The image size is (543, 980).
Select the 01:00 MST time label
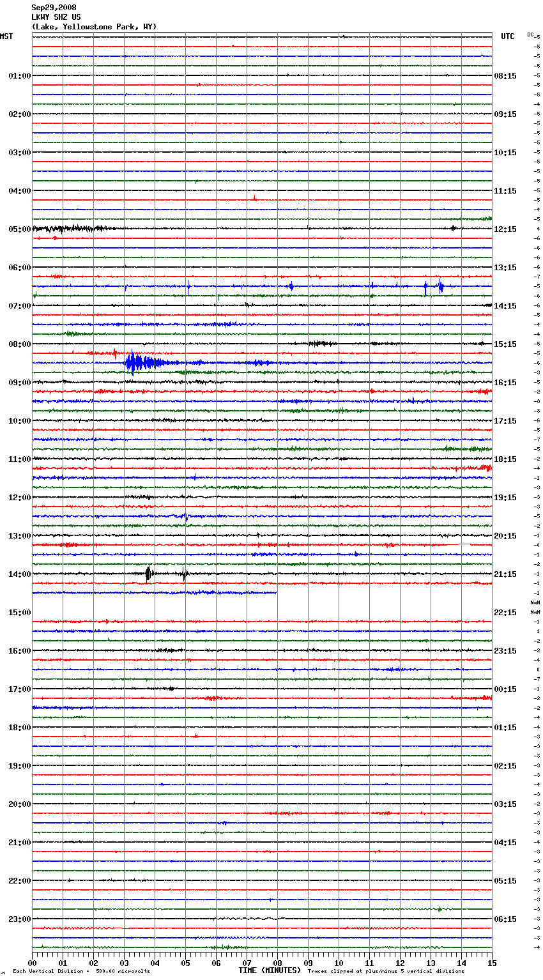[20, 76]
